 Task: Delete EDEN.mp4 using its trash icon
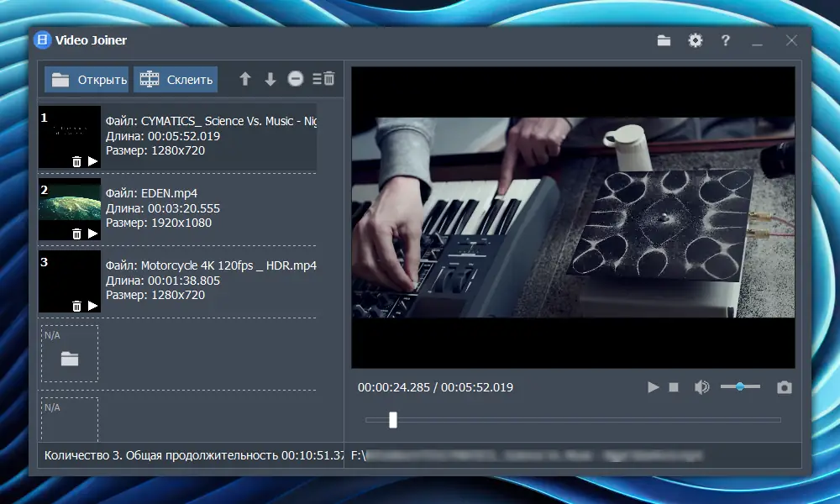76,234
